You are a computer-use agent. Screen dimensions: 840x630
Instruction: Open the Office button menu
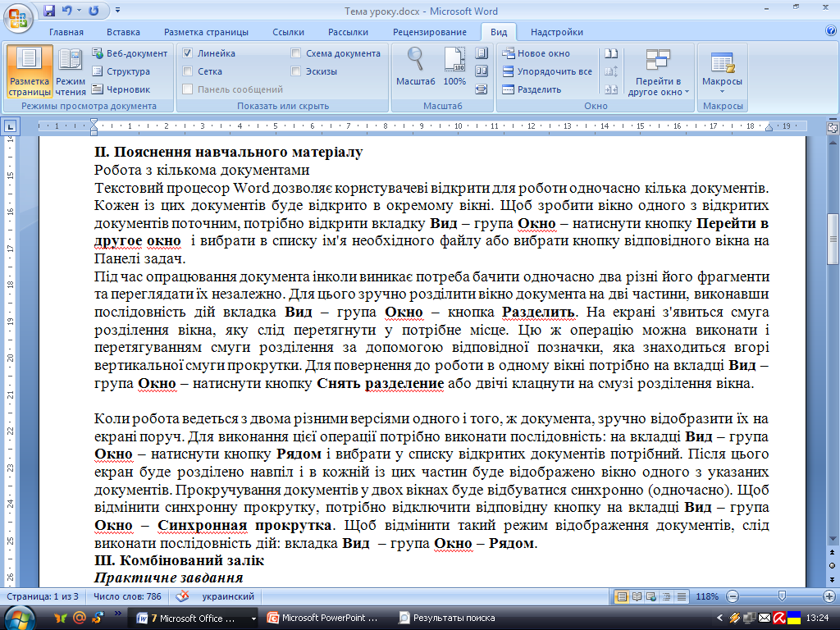[x=18, y=17]
